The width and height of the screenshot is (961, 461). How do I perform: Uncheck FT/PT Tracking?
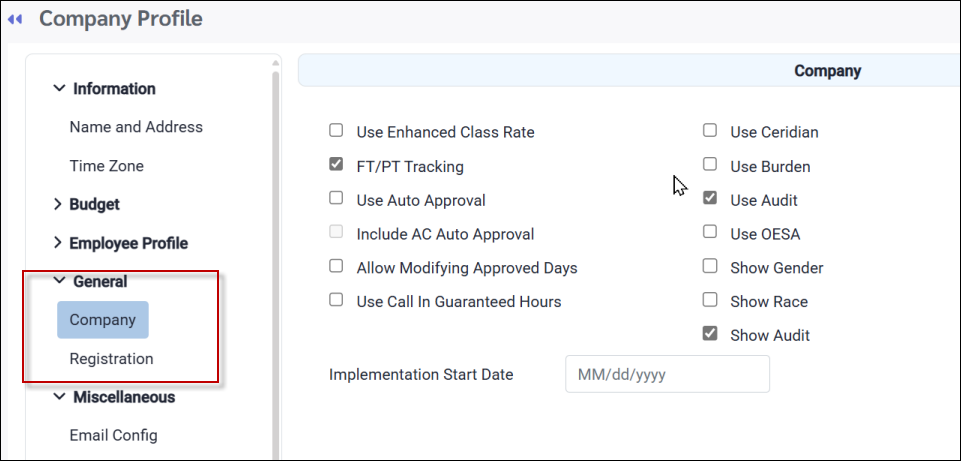tap(336, 165)
